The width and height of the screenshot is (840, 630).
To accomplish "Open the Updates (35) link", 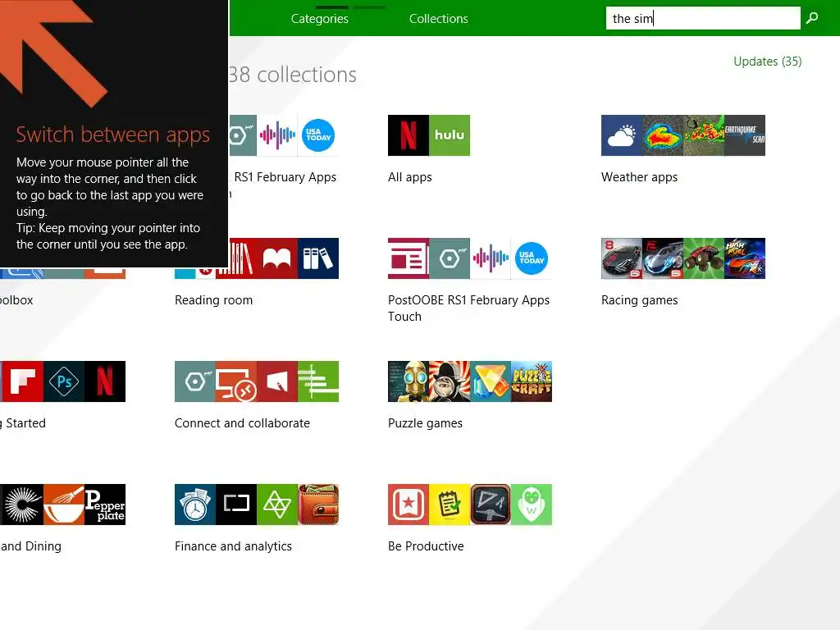I will click(x=768, y=62).
